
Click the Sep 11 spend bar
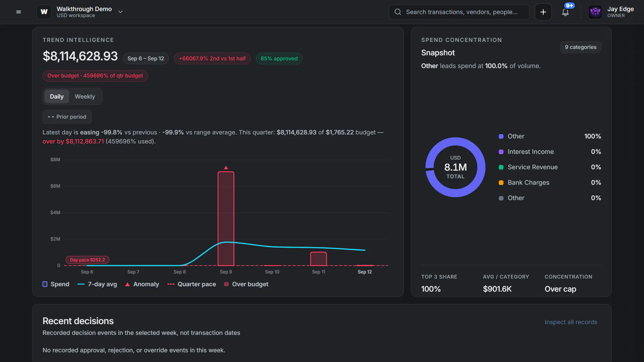click(319, 259)
